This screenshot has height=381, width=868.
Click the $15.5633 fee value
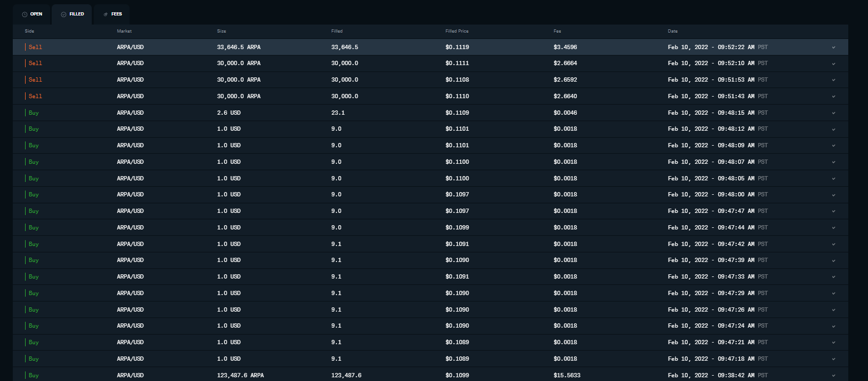coord(567,375)
